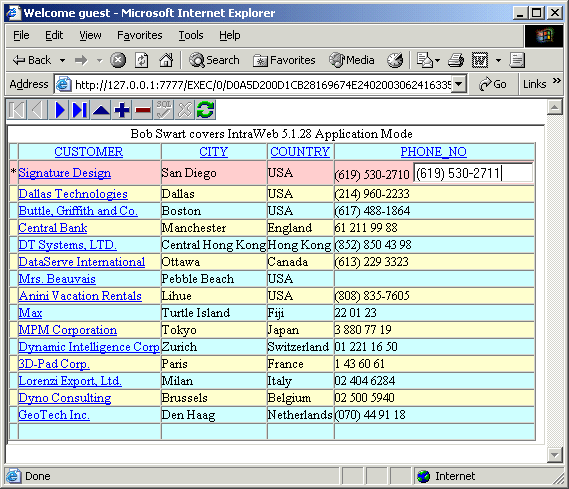Expand the Mail button dropdown arrow

click(437, 60)
